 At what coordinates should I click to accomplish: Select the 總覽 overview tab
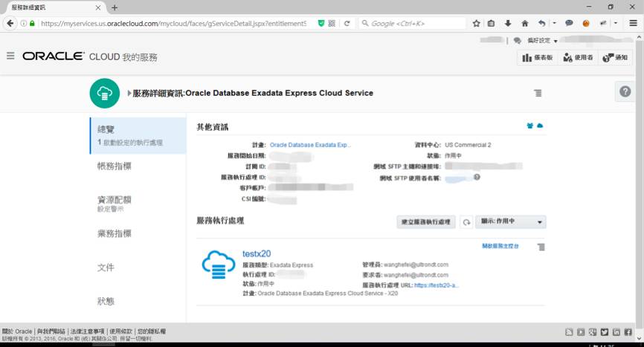pyautogui.click(x=138, y=136)
